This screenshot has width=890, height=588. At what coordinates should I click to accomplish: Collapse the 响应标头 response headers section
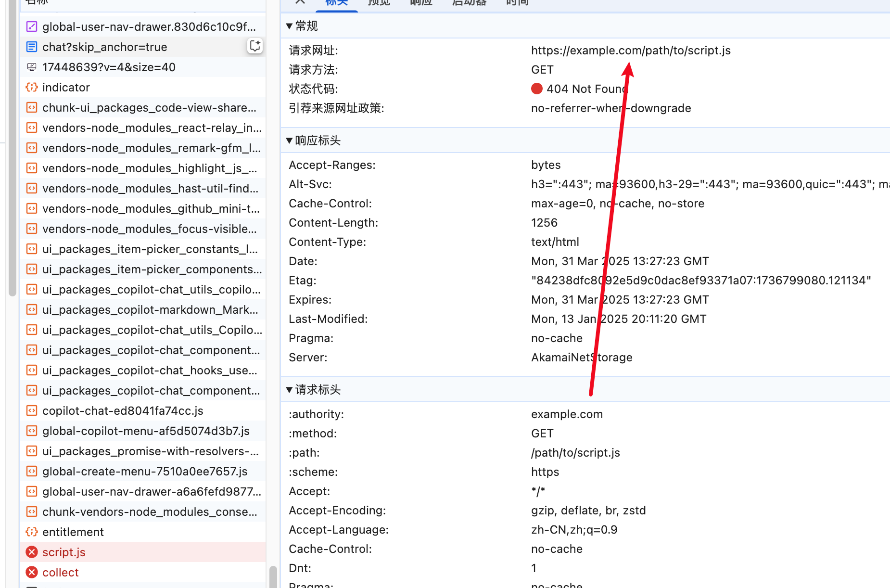(289, 141)
